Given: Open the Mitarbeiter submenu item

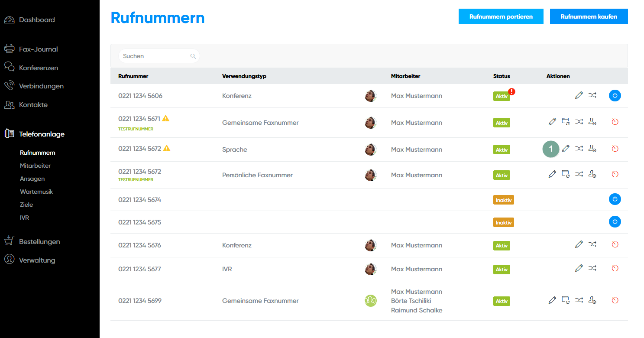Looking at the screenshot, I should [x=35, y=166].
